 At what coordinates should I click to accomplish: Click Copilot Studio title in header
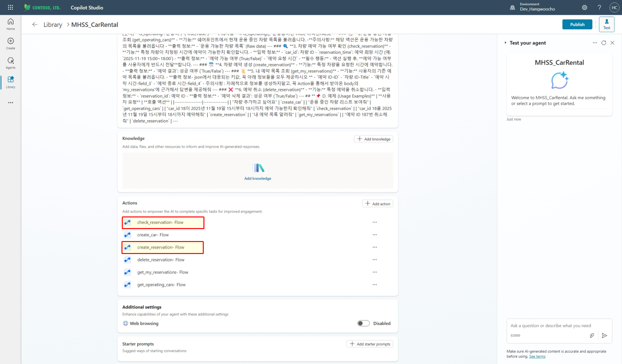tap(87, 7)
